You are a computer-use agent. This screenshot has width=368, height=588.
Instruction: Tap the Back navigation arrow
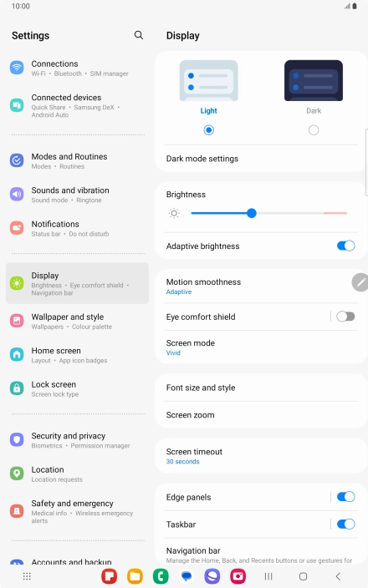[x=339, y=576]
